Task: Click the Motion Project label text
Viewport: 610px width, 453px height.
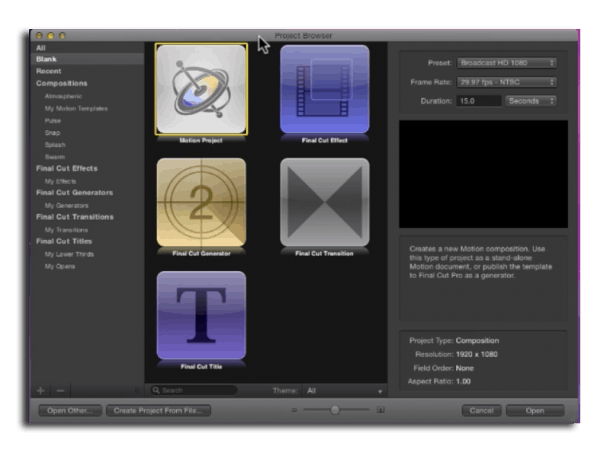Action: pyautogui.click(x=201, y=140)
